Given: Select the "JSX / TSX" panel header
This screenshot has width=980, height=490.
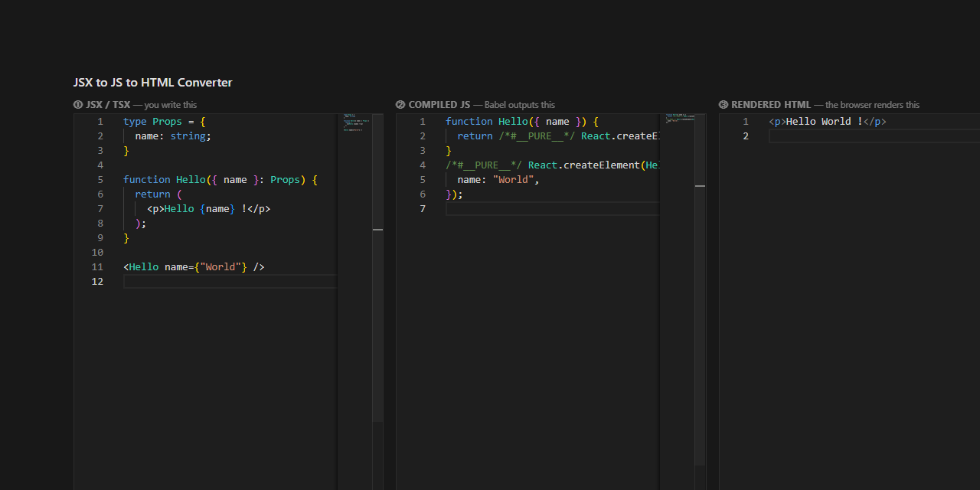Looking at the screenshot, I should click(x=107, y=105).
